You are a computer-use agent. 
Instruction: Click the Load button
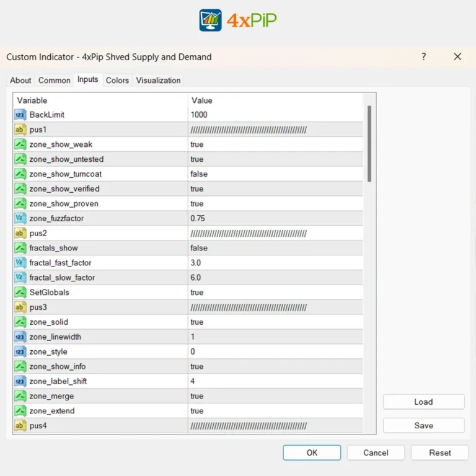pos(423,402)
